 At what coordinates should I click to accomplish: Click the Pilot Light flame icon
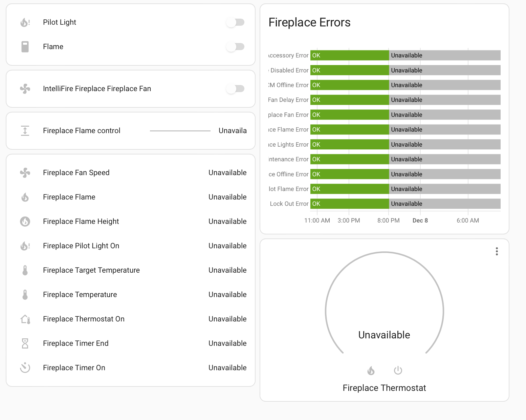tap(25, 22)
